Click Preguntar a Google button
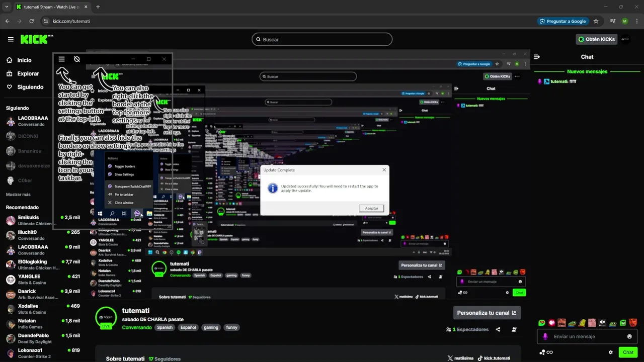Image resolution: width=644 pixels, height=362 pixels. 562,21
